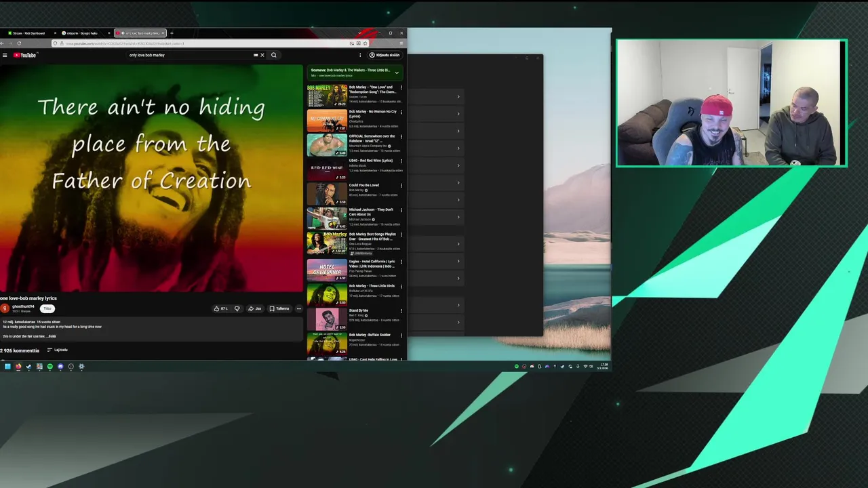Image resolution: width=868 pixels, height=488 pixels.
Task: Open the YouTube settings three-dot menu
Action: 360,55
